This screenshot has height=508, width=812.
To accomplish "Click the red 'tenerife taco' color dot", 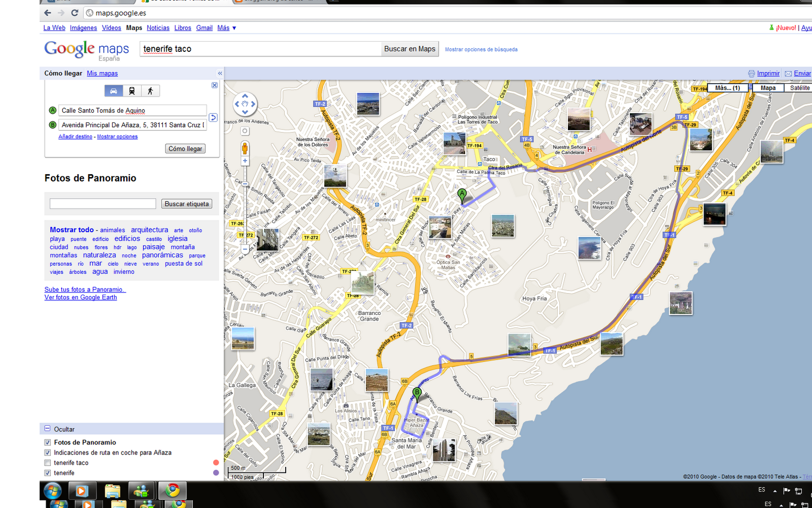I will 216,462.
